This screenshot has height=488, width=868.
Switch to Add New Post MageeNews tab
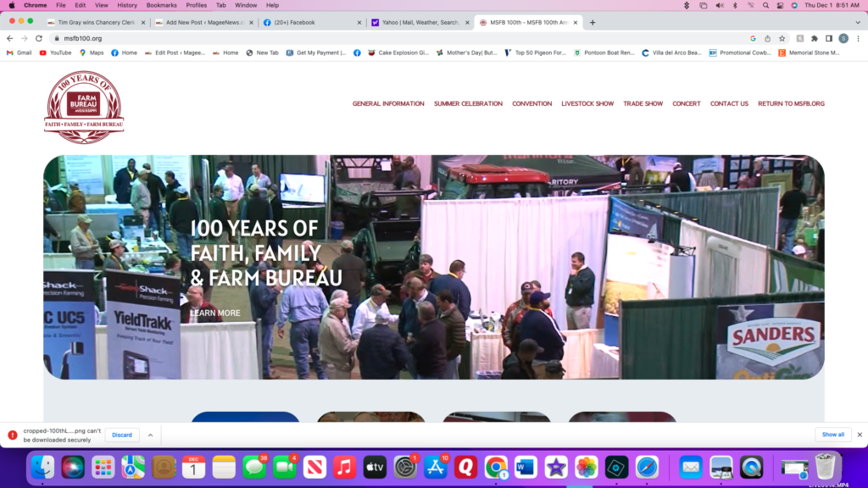click(x=205, y=23)
